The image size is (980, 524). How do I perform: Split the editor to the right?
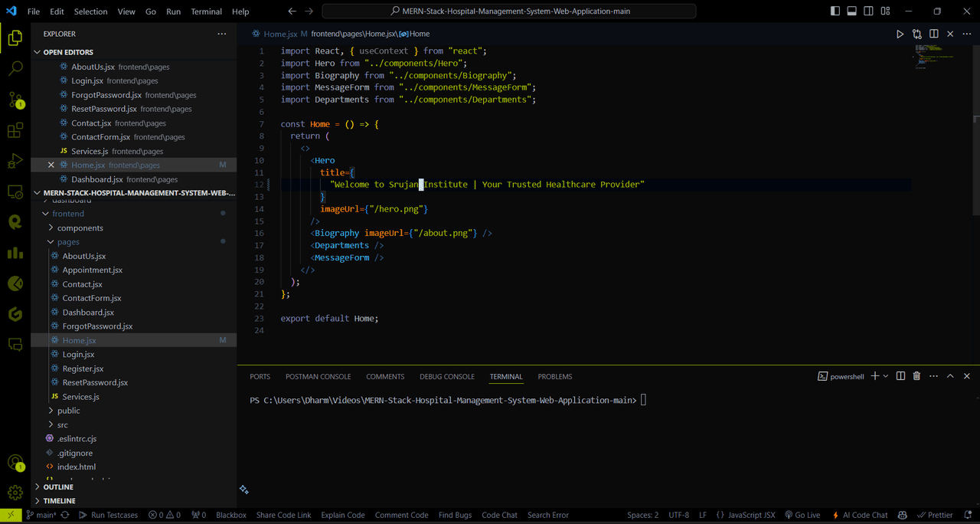point(934,34)
